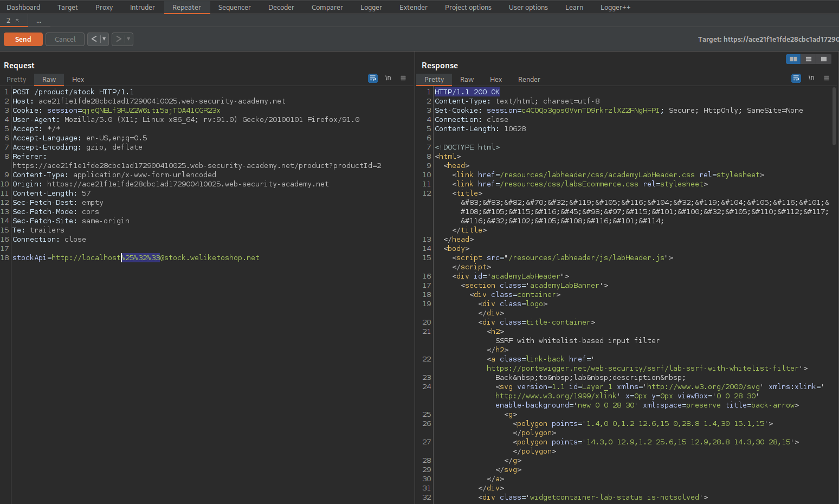This screenshot has height=504, width=839.
Task: Switch Response view to Render
Action: coord(529,79)
